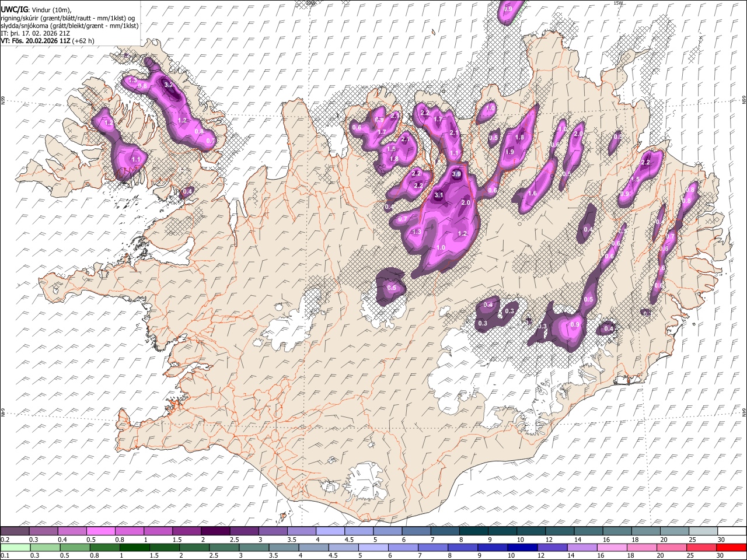Pick pale lavender 4–4.5 snow legend swatch
Image resolution: width=747 pixels, height=560 pixels.
[x=330, y=531]
